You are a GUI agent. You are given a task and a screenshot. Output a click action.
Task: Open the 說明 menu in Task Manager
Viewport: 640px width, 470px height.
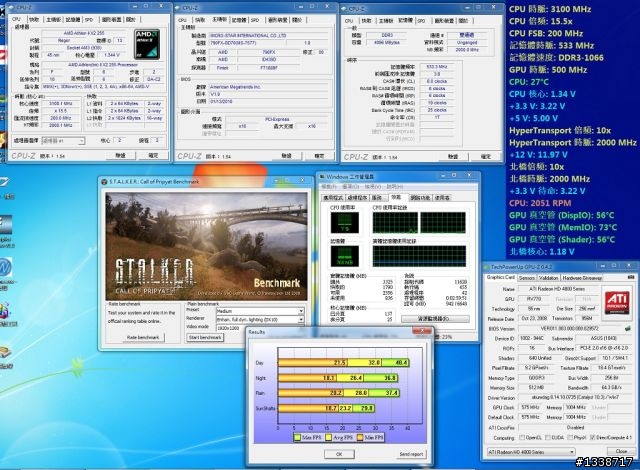[395, 186]
